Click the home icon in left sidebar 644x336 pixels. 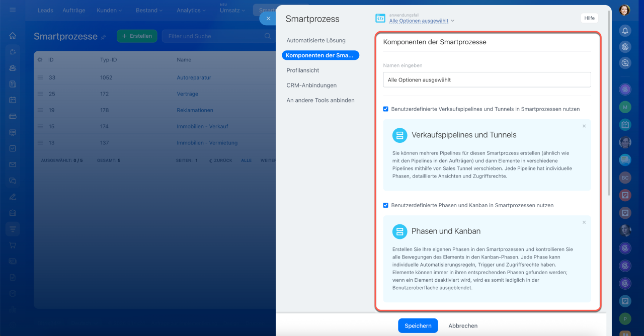[x=13, y=36]
